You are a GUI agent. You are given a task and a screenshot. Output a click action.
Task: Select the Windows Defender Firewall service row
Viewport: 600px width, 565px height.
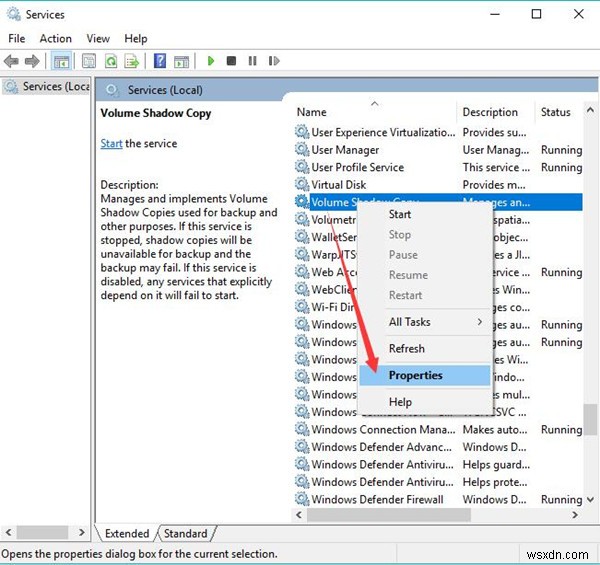375,499
